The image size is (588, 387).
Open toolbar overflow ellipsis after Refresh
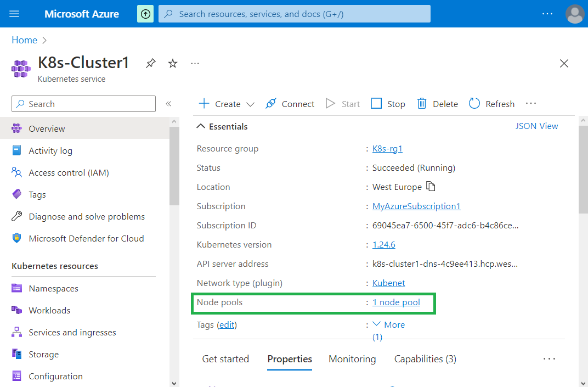pos(530,103)
